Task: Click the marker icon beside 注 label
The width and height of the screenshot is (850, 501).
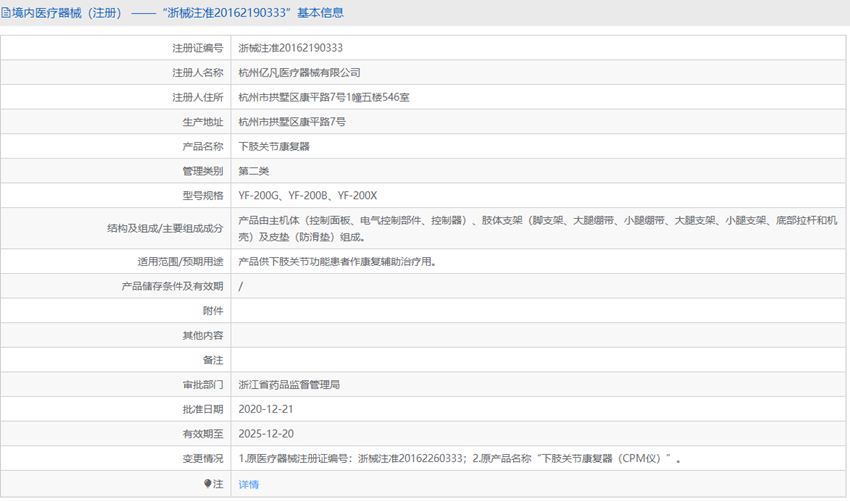Action: [207, 484]
